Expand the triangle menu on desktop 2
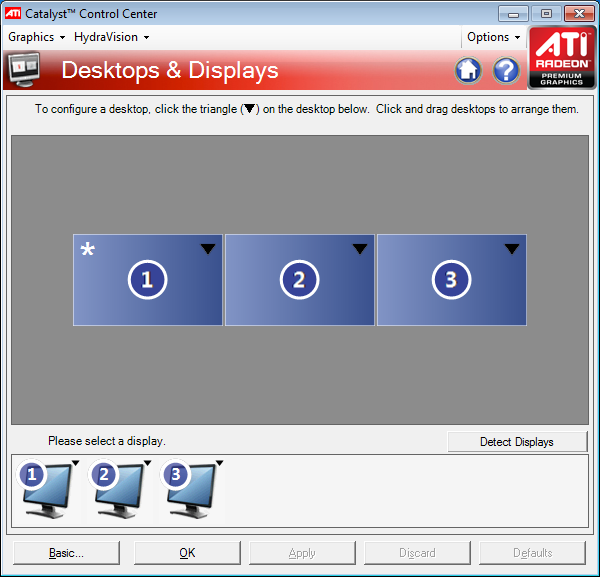 click(x=360, y=249)
